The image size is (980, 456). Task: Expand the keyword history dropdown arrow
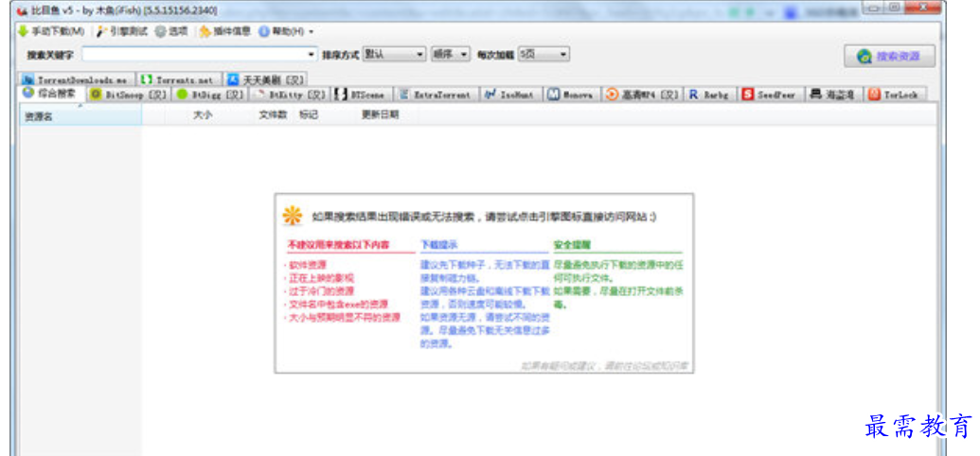[312, 54]
